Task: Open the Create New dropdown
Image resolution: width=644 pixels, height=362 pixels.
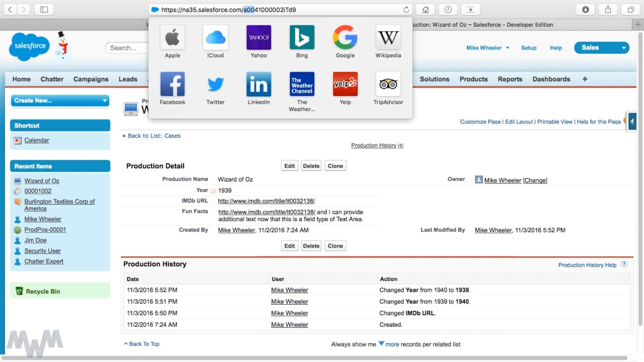Action: click(60, 101)
